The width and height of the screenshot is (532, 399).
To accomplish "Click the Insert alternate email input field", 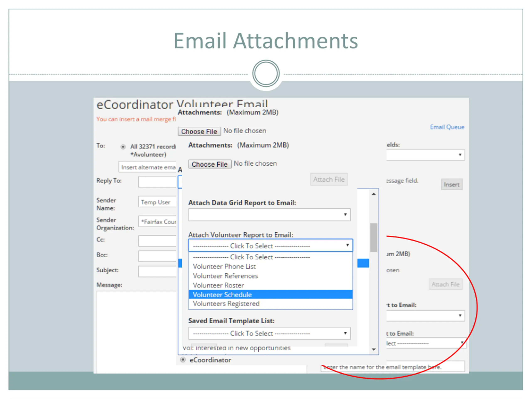I will point(147,167).
